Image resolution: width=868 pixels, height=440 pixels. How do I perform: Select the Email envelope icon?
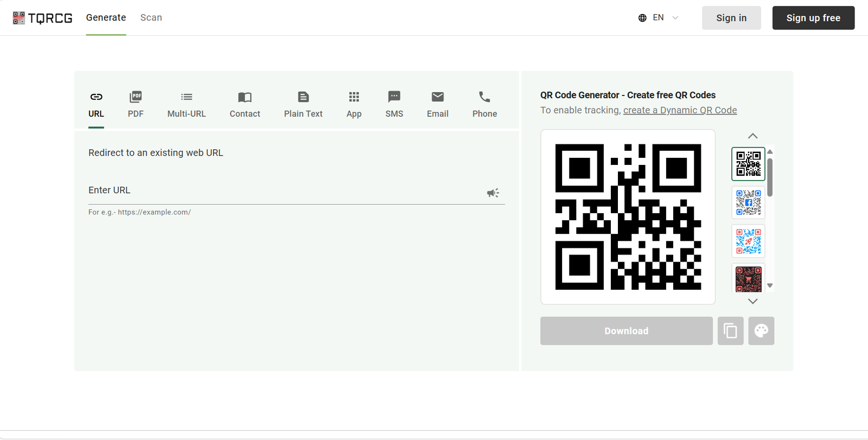[x=437, y=97]
